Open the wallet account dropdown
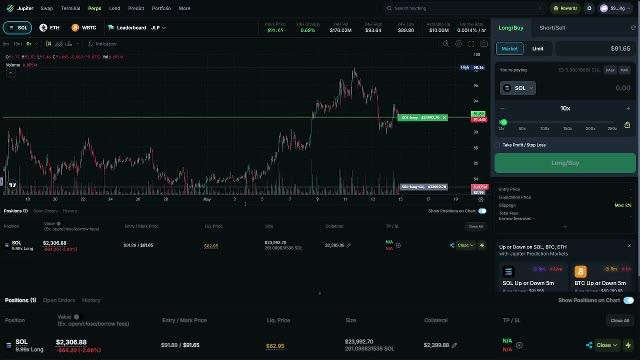 tap(616, 8)
